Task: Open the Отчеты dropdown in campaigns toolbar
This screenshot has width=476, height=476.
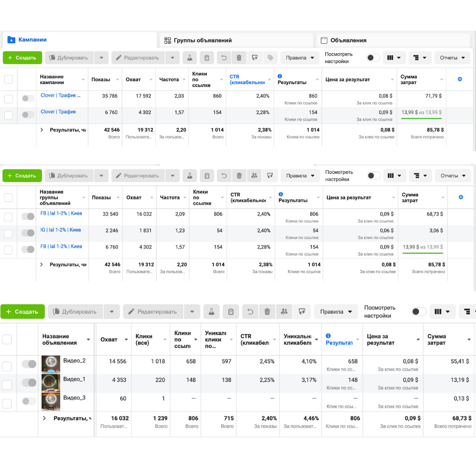Action: click(x=452, y=58)
